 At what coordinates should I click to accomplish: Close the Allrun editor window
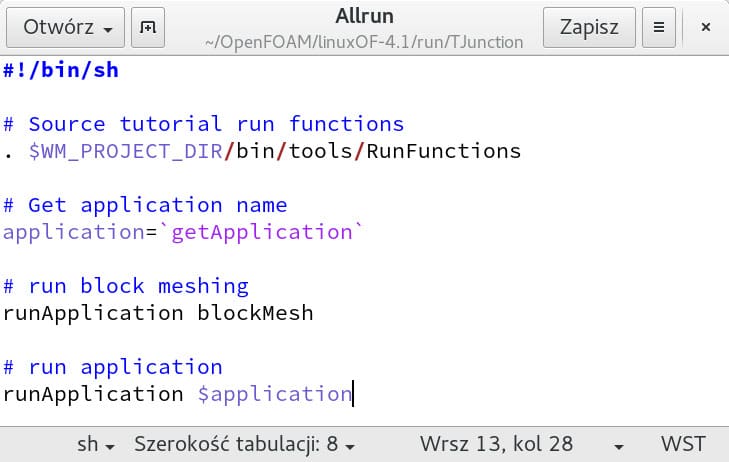pos(706,27)
